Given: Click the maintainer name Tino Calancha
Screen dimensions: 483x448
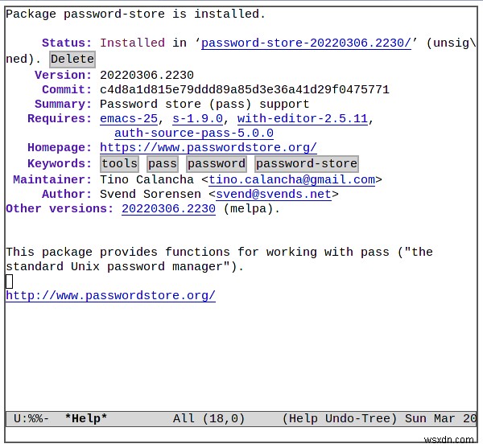Looking at the screenshot, I should [x=147, y=179].
